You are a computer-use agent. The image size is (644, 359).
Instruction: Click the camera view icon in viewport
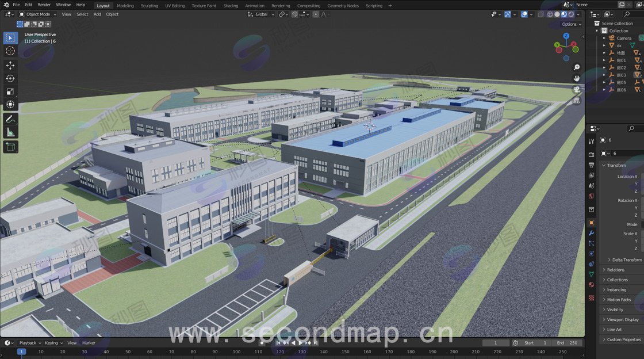576,89
